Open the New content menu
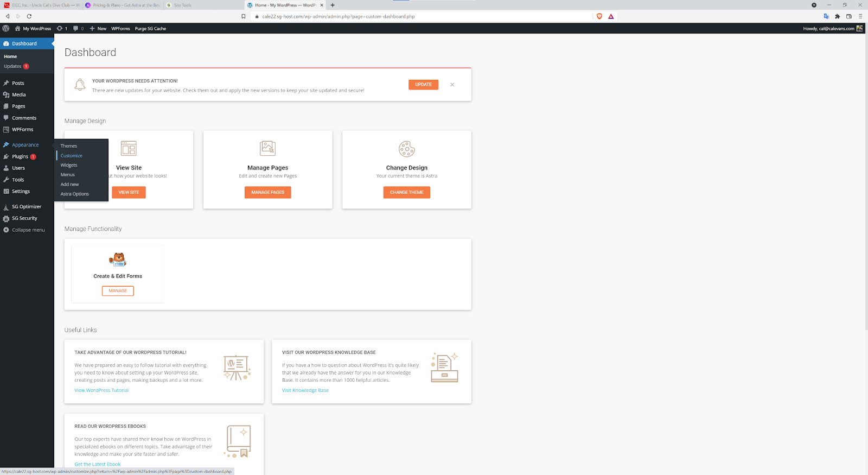 98,28
